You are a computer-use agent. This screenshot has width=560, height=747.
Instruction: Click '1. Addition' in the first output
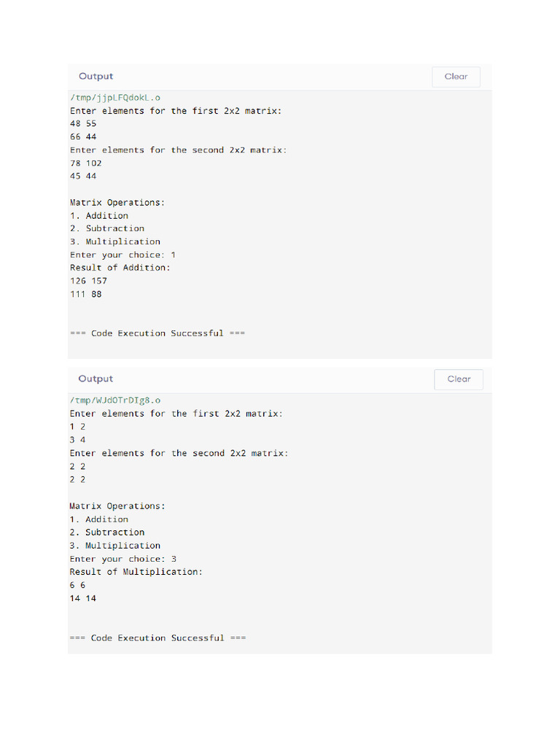click(x=99, y=216)
